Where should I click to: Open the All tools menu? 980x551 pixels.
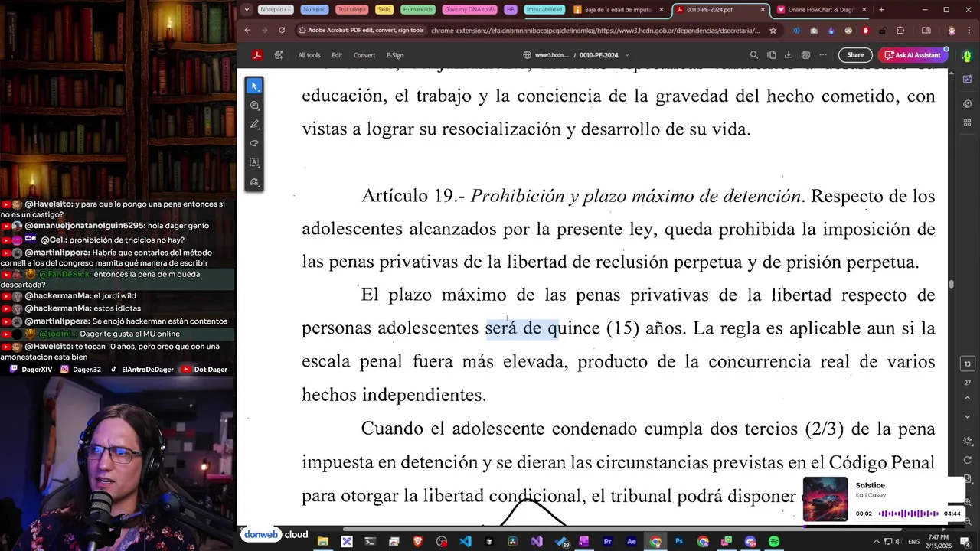tap(309, 55)
